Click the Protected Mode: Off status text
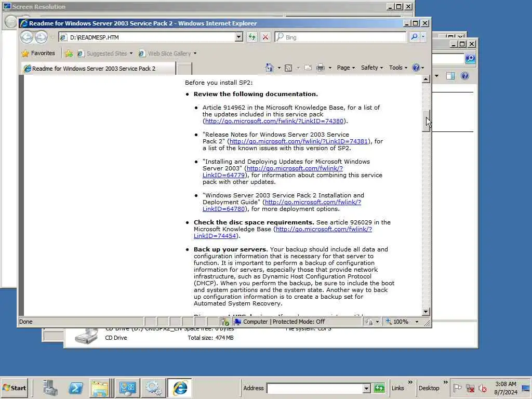532x399 pixels. (299, 322)
